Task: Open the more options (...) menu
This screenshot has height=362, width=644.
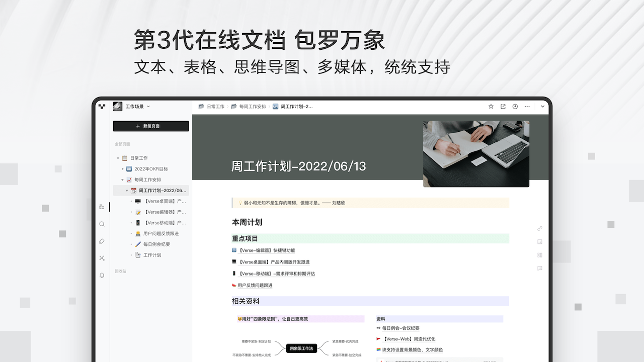Action: (527, 106)
